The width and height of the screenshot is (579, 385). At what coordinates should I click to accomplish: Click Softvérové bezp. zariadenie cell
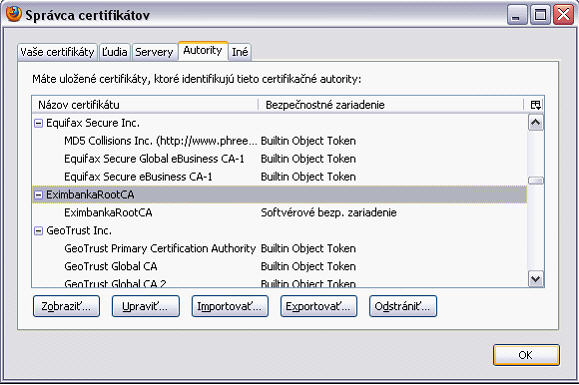click(328, 213)
